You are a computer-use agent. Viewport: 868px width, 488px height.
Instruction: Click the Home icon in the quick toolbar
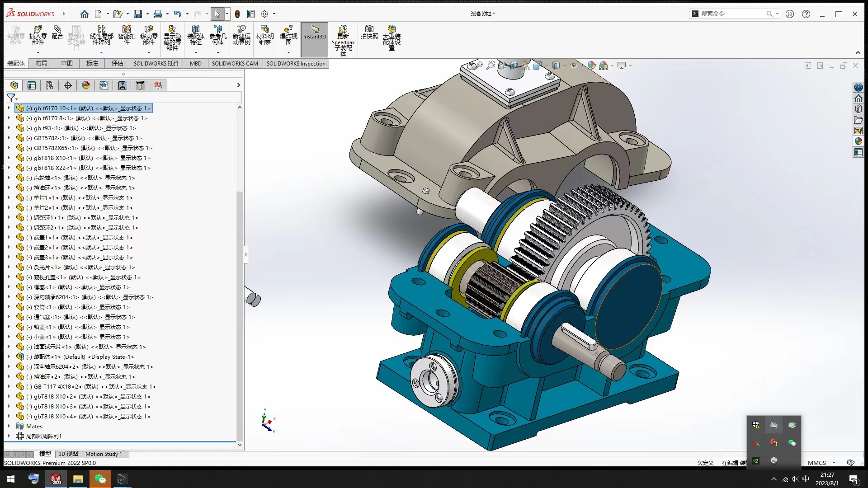click(85, 14)
